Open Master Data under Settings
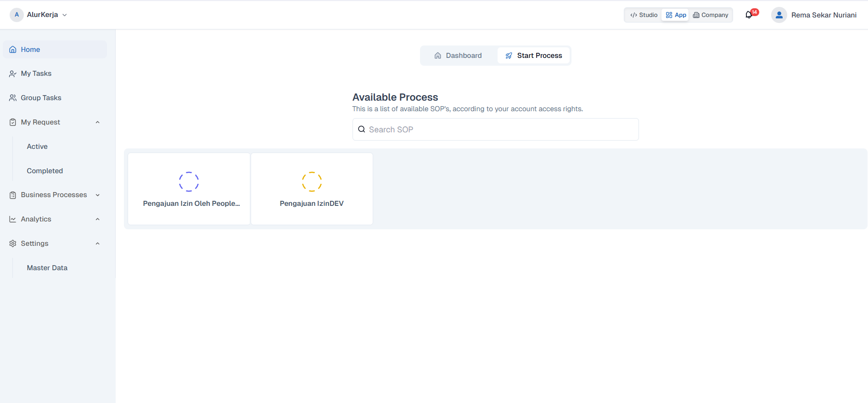 coord(47,268)
